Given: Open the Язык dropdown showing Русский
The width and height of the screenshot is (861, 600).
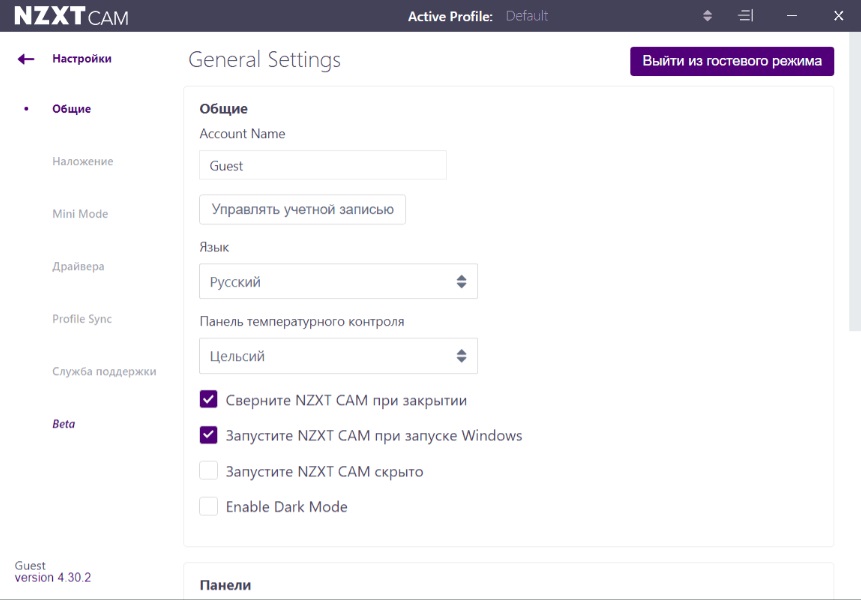Looking at the screenshot, I should coord(338,282).
